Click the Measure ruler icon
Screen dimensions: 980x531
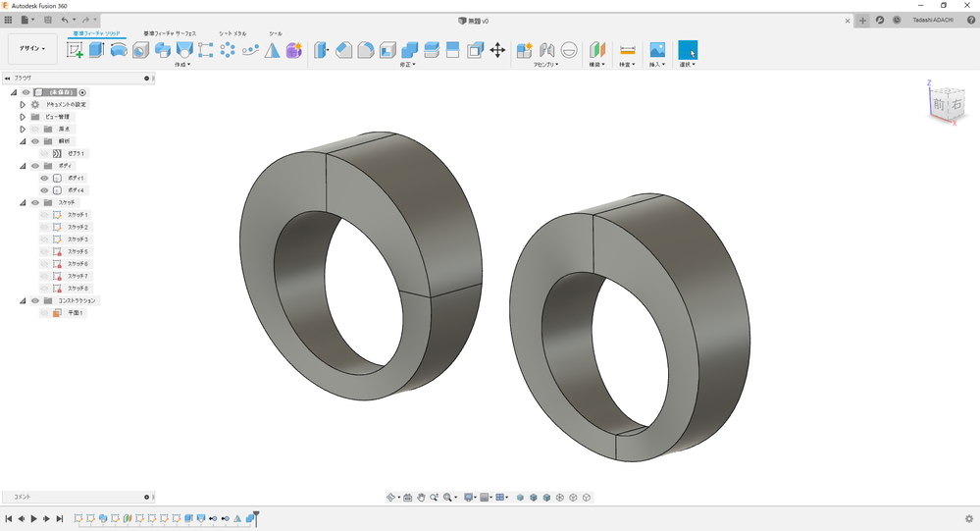tap(628, 50)
